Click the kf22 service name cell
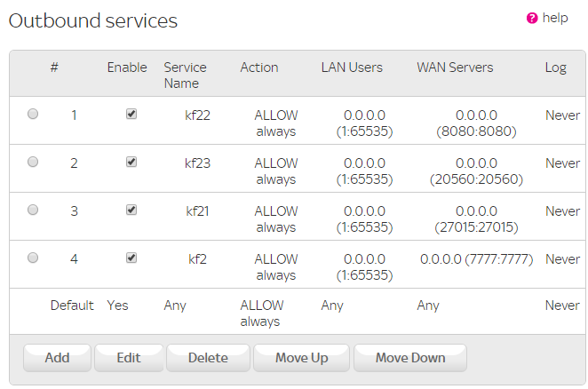 click(198, 115)
